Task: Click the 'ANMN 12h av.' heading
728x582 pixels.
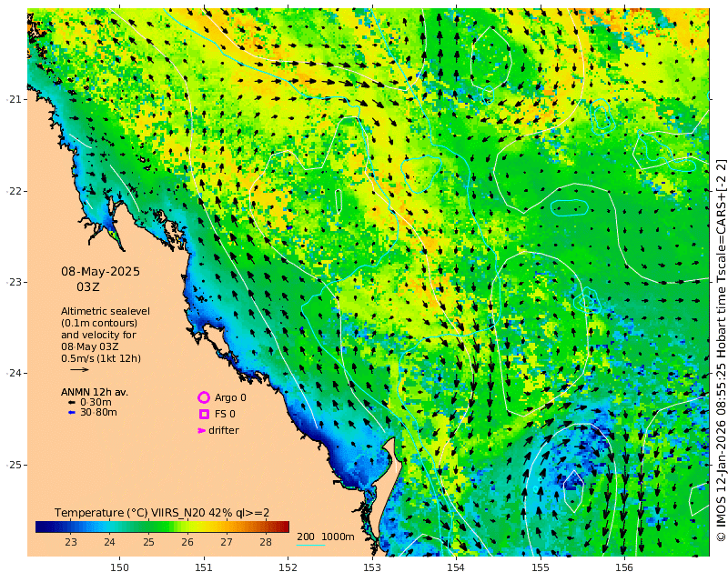Action: click(x=95, y=392)
